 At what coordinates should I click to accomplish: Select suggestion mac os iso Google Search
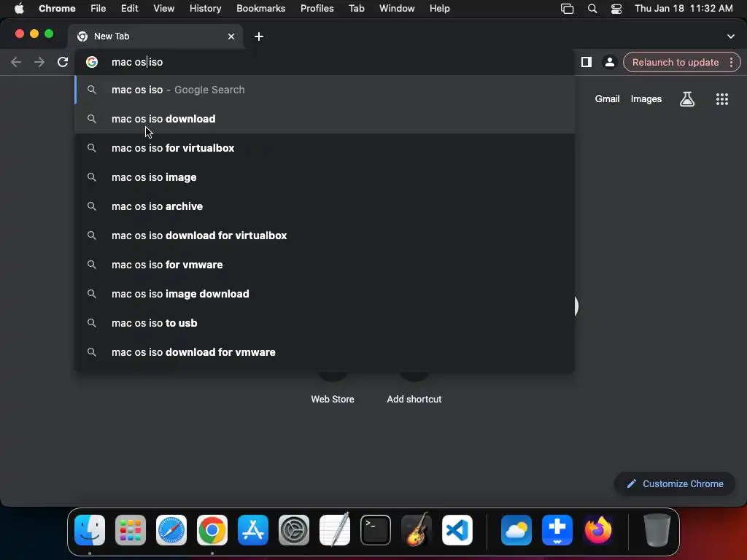point(325,90)
